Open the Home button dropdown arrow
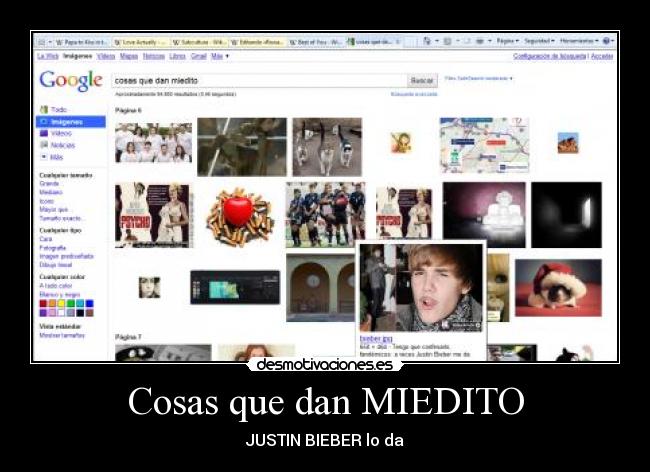 click(x=437, y=41)
